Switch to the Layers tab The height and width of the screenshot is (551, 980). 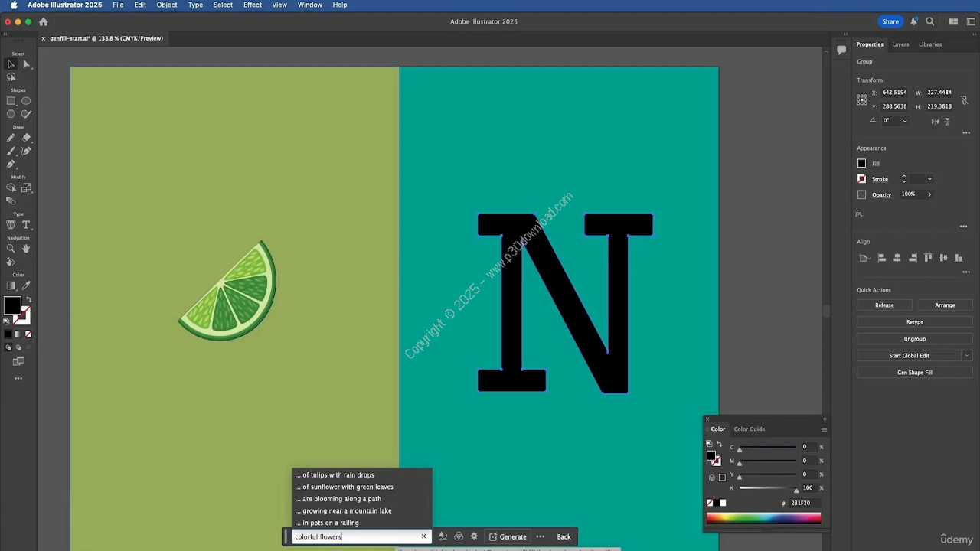coord(900,44)
